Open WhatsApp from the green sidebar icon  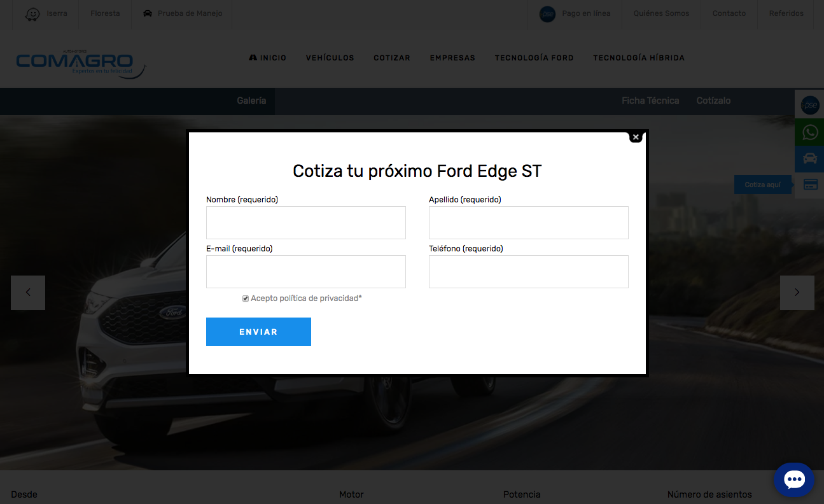point(809,132)
